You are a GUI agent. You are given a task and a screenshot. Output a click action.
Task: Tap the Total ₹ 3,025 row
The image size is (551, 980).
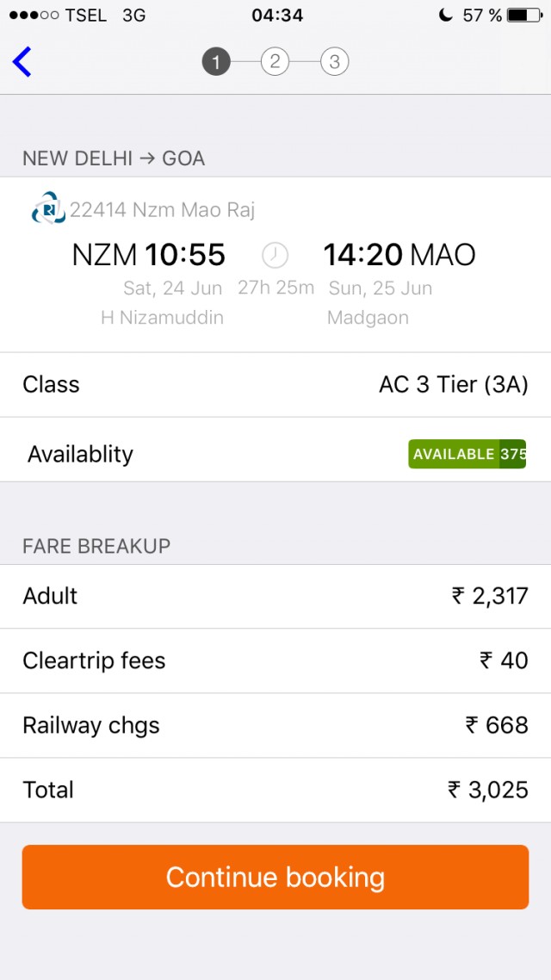[x=275, y=790]
